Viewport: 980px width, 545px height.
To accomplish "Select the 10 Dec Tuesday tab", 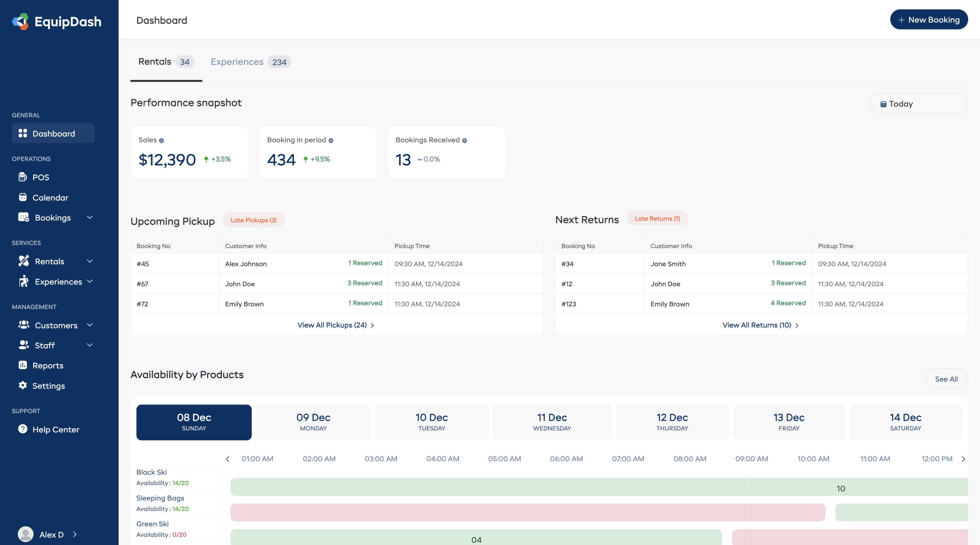I will click(x=432, y=422).
